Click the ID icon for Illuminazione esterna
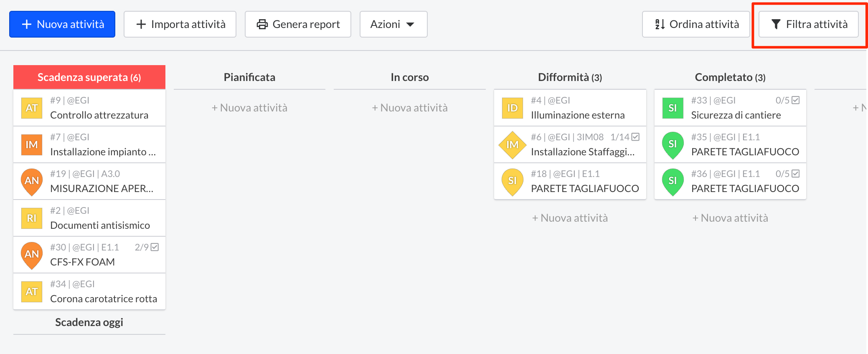The height and width of the screenshot is (354, 868). coord(512,108)
